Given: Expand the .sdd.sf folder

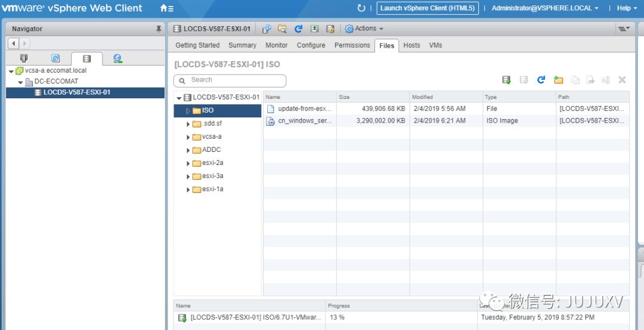Looking at the screenshot, I should [x=188, y=124].
